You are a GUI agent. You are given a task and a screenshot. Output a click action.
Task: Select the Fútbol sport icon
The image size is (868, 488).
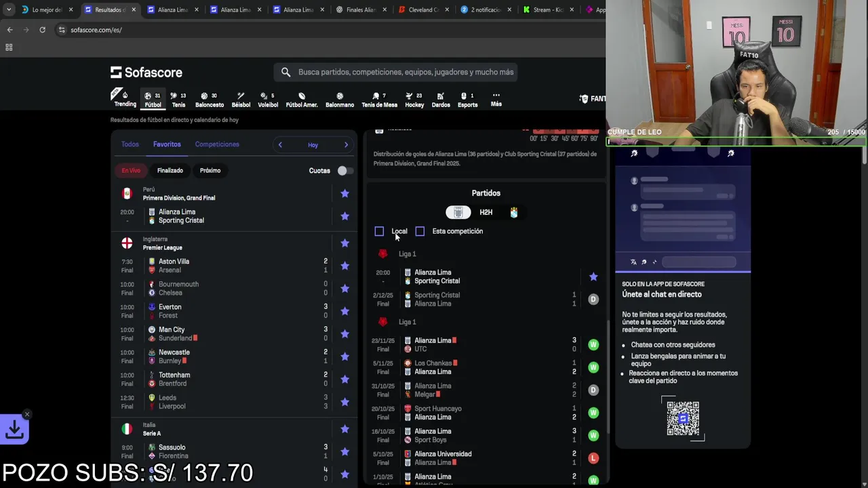tap(153, 99)
